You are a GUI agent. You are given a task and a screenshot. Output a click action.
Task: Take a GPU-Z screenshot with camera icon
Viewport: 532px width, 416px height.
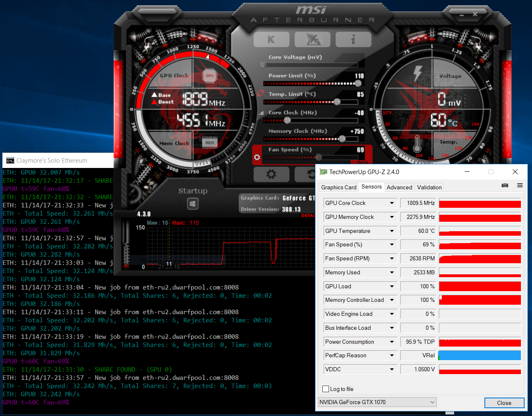point(505,186)
